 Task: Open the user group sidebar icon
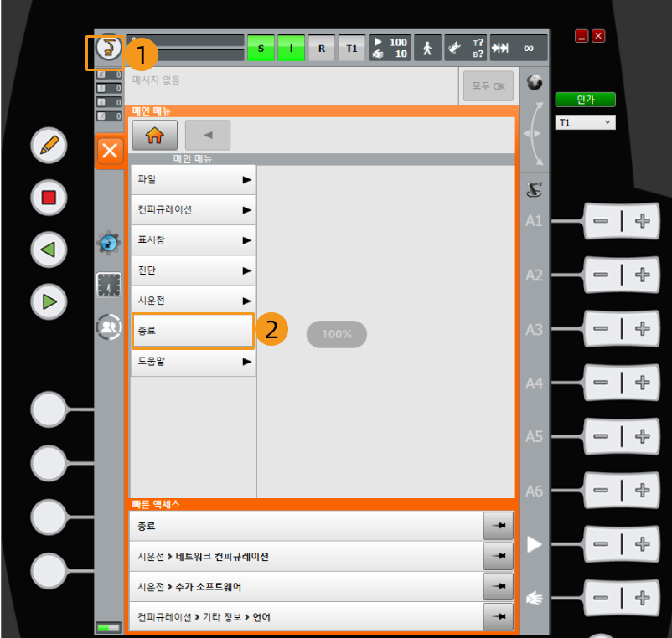109,327
